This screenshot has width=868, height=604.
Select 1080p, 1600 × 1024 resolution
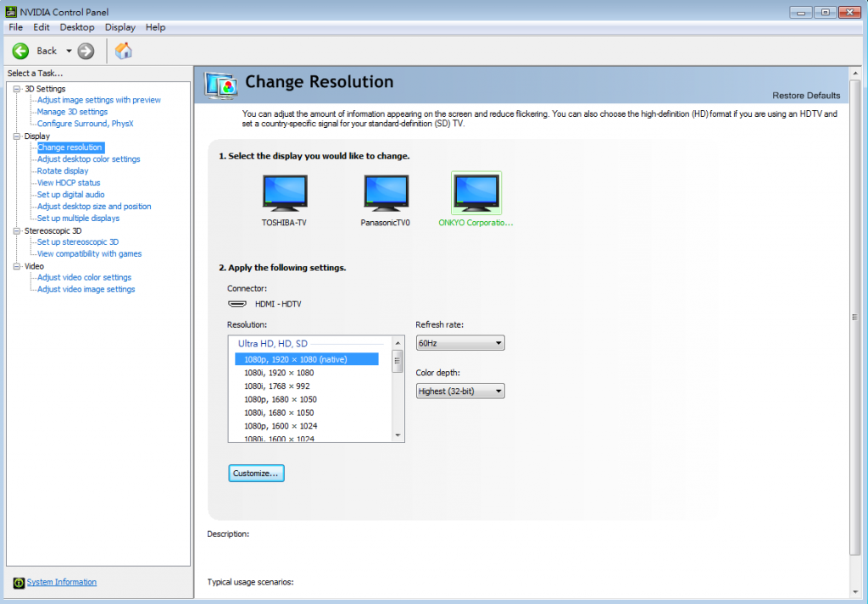pos(307,426)
